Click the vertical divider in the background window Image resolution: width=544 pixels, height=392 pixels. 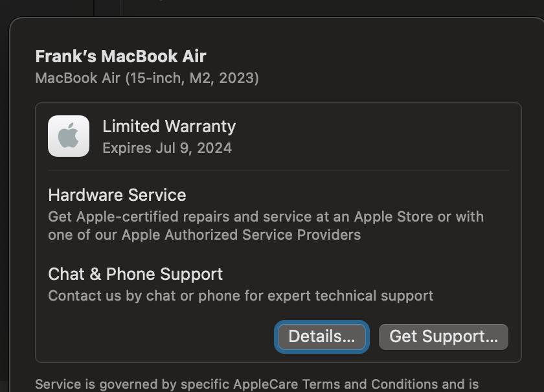94,8
